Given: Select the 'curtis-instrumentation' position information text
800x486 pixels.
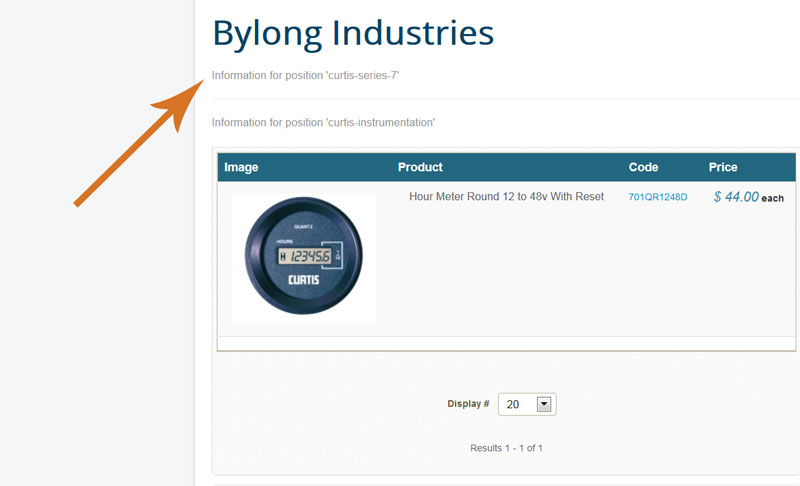Looking at the screenshot, I should pos(323,122).
